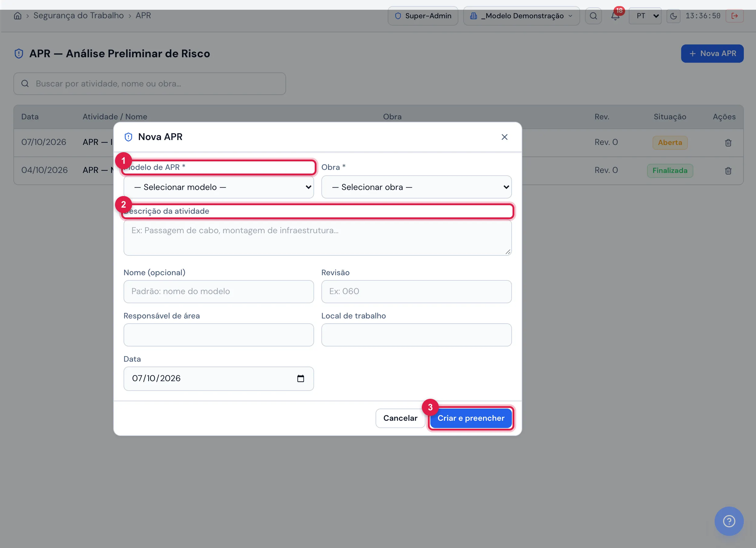Open the Selecionar obra dropdown

pyautogui.click(x=416, y=187)
